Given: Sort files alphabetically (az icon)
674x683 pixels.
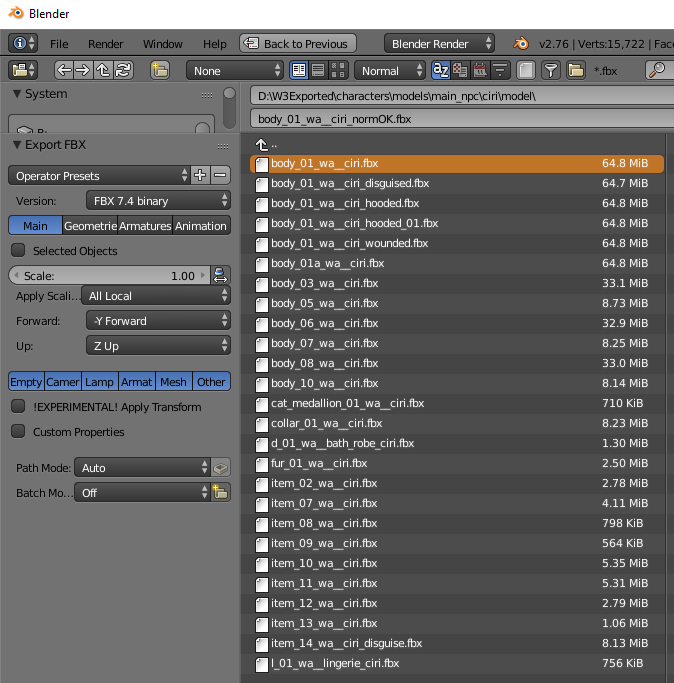Looking at the screenshot, I should (440, 70).
